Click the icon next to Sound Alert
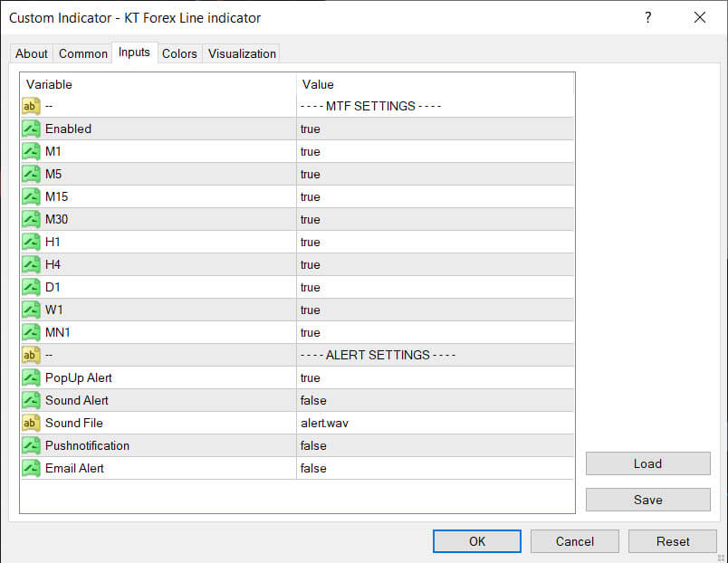This screenshot has height=563, width=728. (31, 400)
